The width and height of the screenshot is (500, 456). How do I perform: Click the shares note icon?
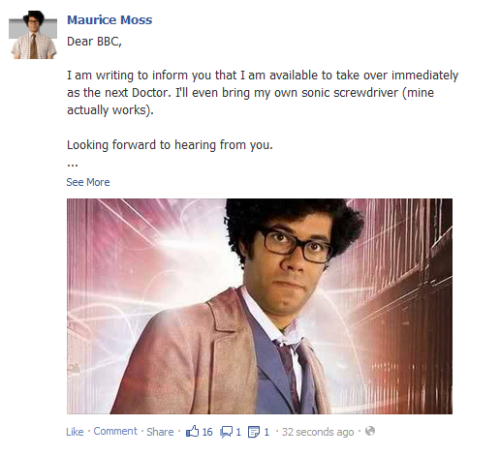coord(254,432)
